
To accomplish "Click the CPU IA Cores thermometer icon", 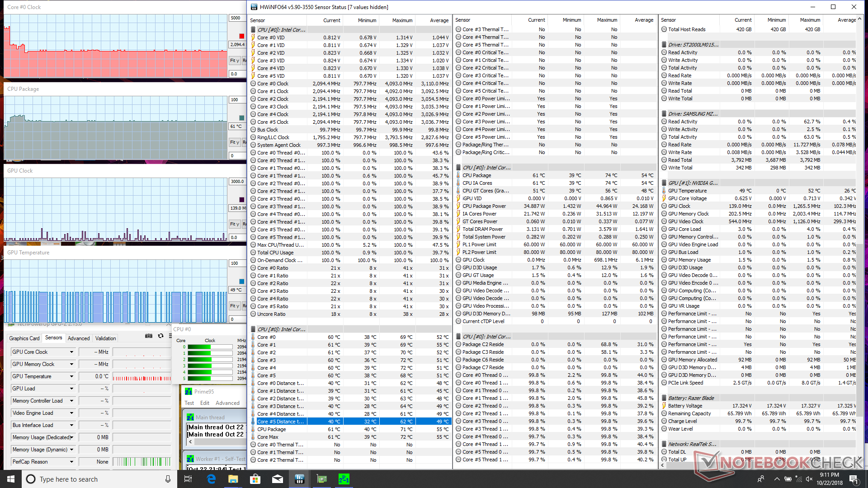I will 459,183.
